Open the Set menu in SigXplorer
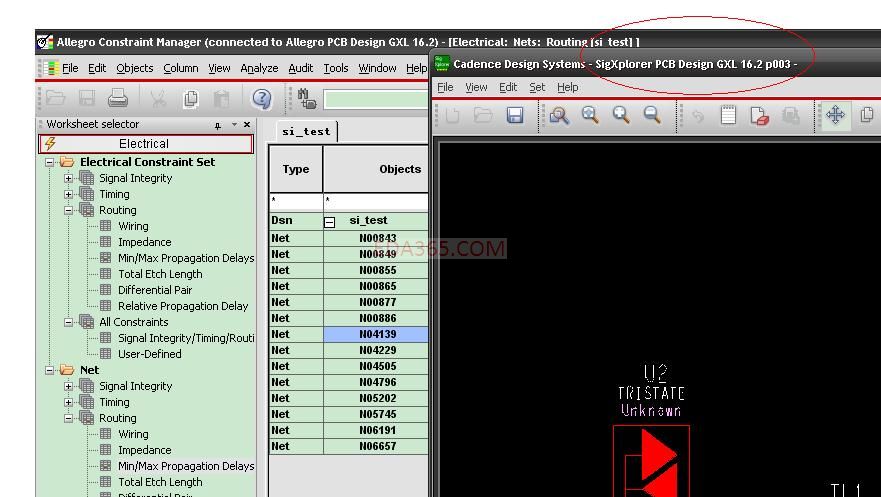 click(x=537, y=87)
